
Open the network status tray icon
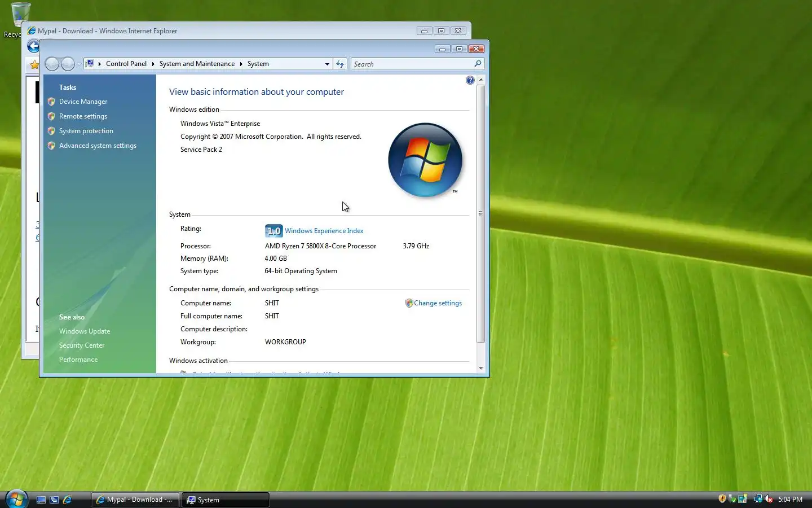coord(758,499)
